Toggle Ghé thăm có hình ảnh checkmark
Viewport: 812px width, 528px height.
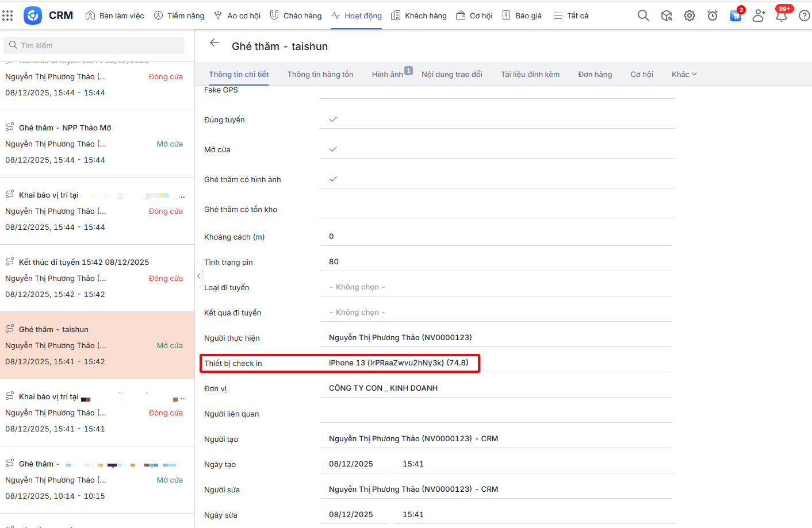point(333,179)
